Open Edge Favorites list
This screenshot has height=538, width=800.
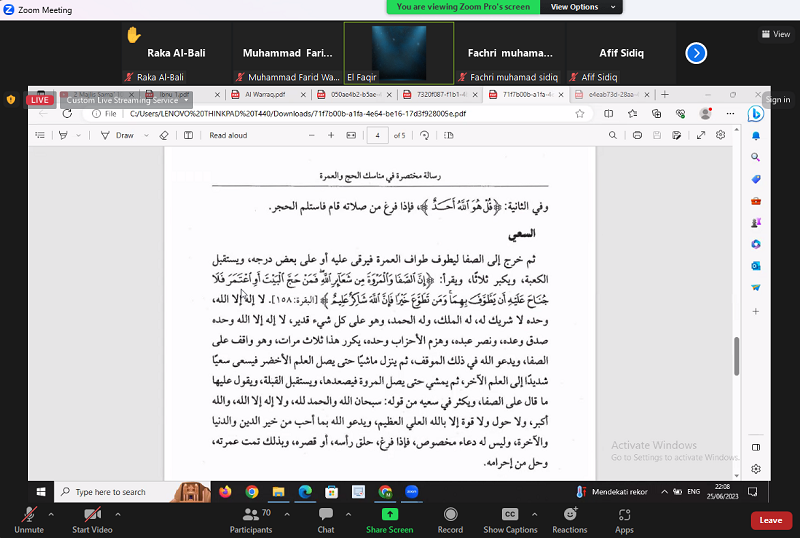click(633, 114)
